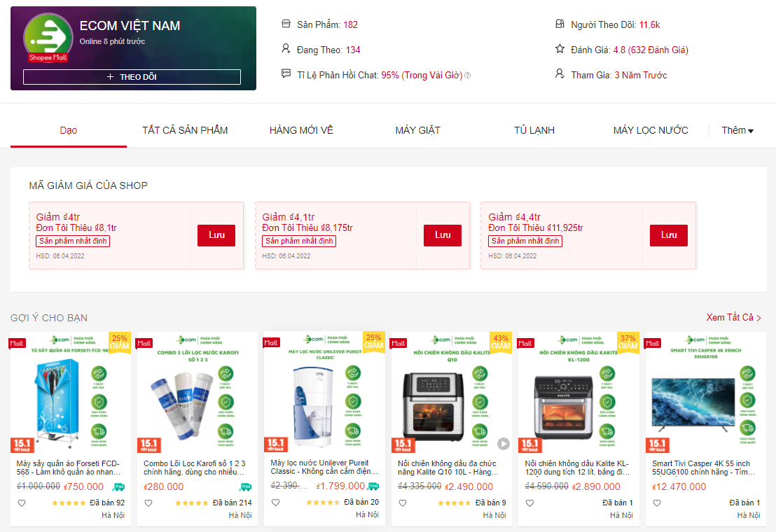The height and width of the screenshot is (532, 776).
Task: Click the Tham Gia person icon
Action: tap(560, 73)
